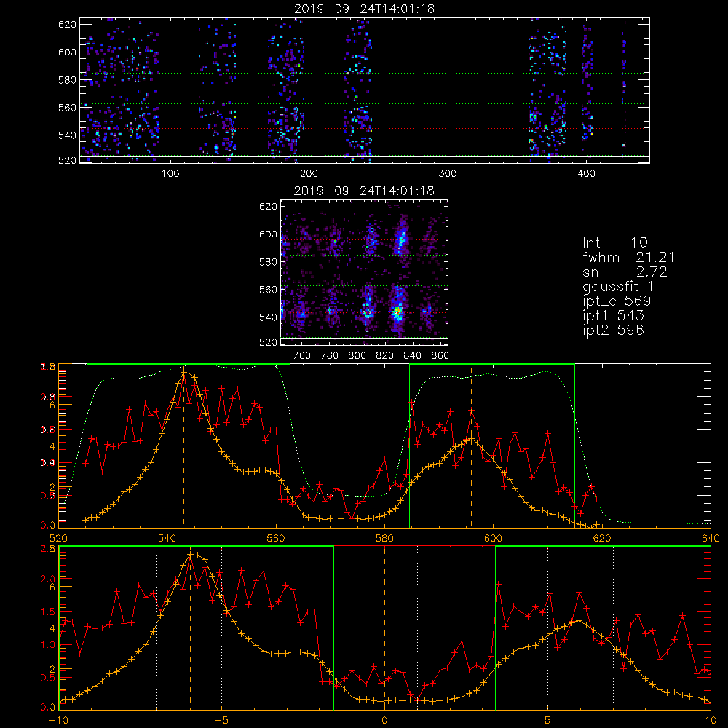The height and width of the screenshot is (728, 728).
Task: Click the dashed orange line at 596 in third plot
Action: (471, 448)
